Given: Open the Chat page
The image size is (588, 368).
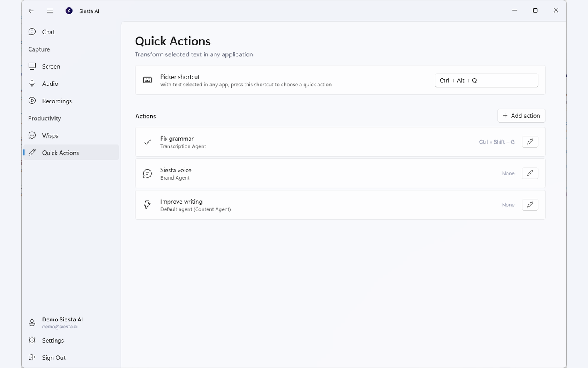Looking at the screenshot, I should (71, 32).
